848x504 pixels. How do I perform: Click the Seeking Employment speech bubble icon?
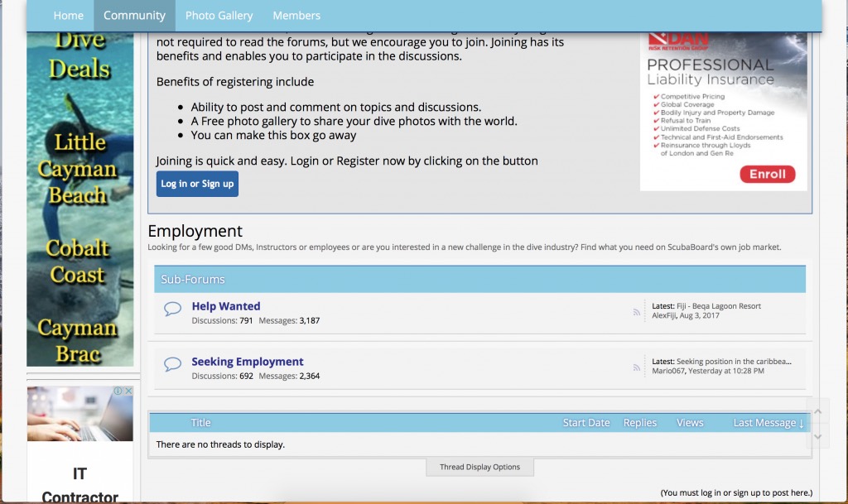[x=172, y=364]
